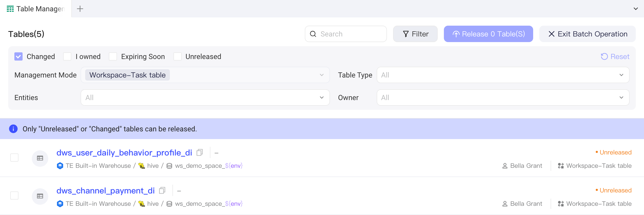Image resolution: width=644 pixels, height=215 pixels.
Task: Tick the Expiring Soon checkbox
Action: click(113, 56)
